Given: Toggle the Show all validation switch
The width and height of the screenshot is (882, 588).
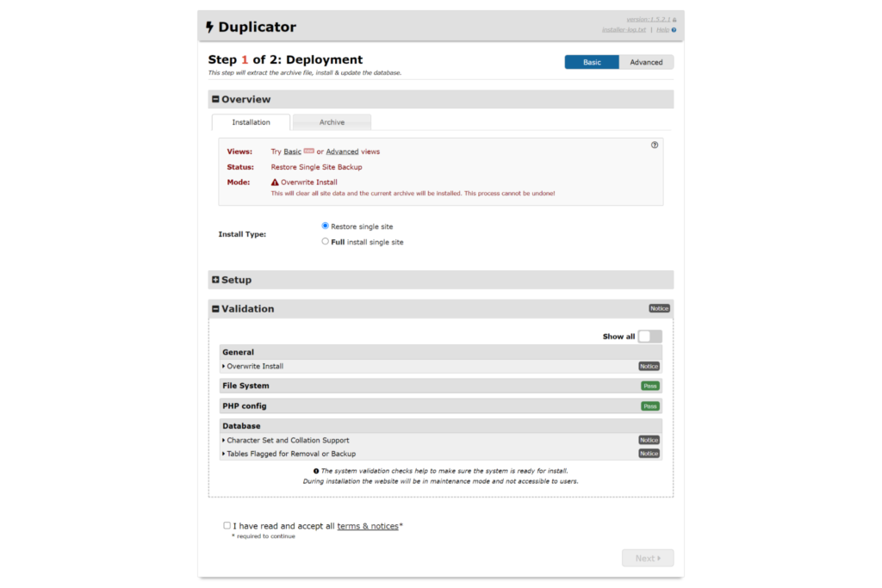Looking at the screenshot, I should pos(649,337).
